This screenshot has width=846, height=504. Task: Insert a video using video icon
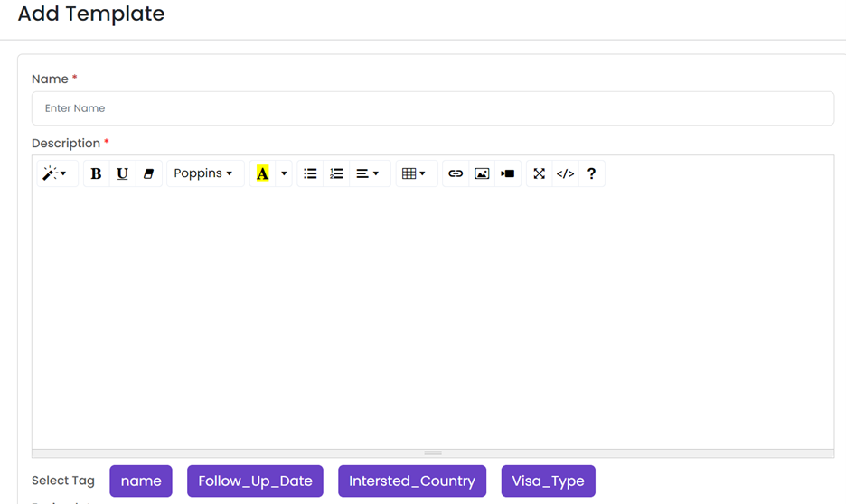[x=508, y=173]
